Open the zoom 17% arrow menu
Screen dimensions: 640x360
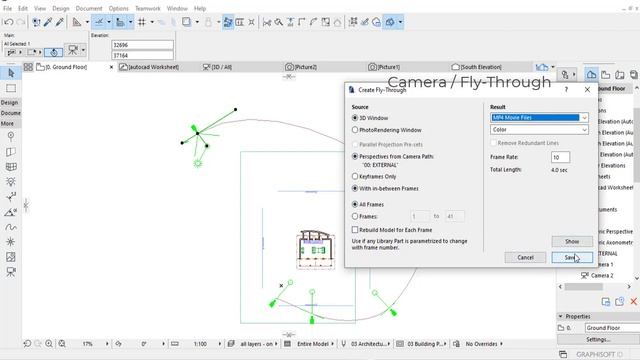click(x=107, y=344)
